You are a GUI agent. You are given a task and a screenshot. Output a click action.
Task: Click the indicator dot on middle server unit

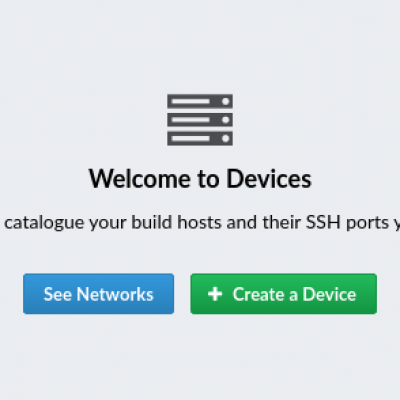coord(226,120)
